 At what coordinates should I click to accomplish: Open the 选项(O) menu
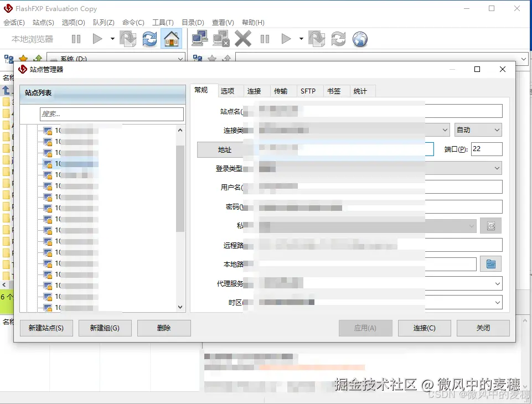[73, 22]
